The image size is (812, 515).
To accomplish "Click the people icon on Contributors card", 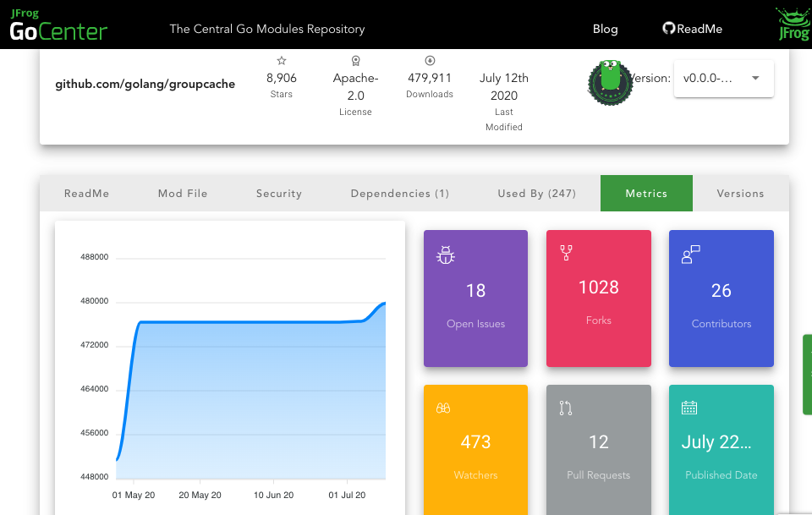I will tap(691, 255).
